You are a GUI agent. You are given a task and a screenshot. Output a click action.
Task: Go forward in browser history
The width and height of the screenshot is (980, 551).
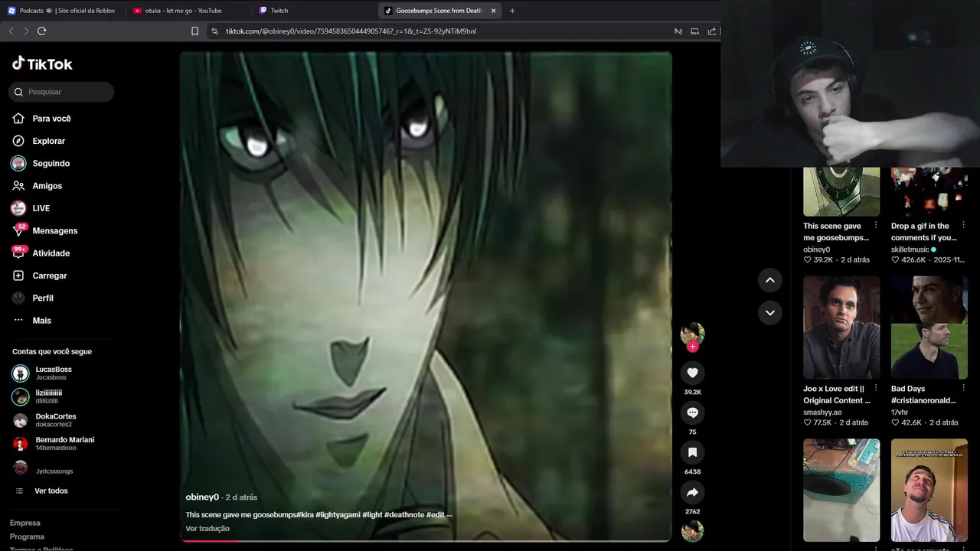click(x=26, y=31)
